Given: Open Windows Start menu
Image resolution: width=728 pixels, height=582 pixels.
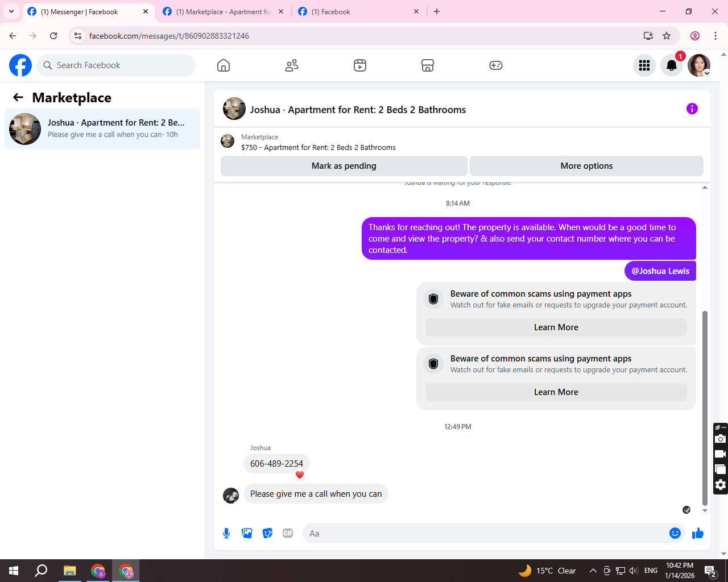Looking at the screenshot, I should coord(14,571).
